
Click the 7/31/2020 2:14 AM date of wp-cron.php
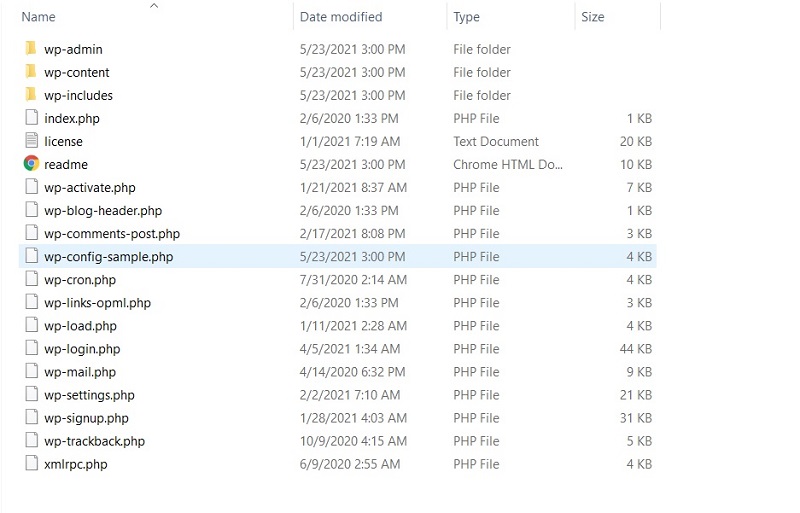pyautogui.click(x=353, y=280)
